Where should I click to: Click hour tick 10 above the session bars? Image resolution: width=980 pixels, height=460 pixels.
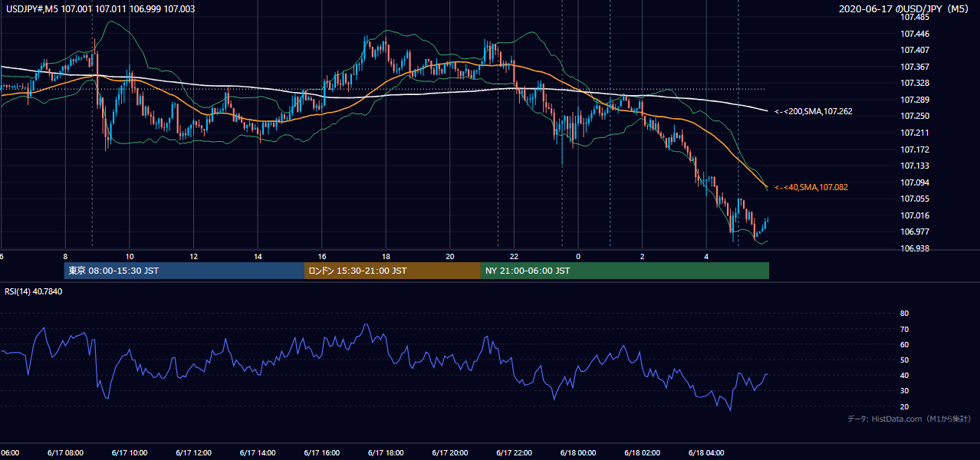point(130,257)
